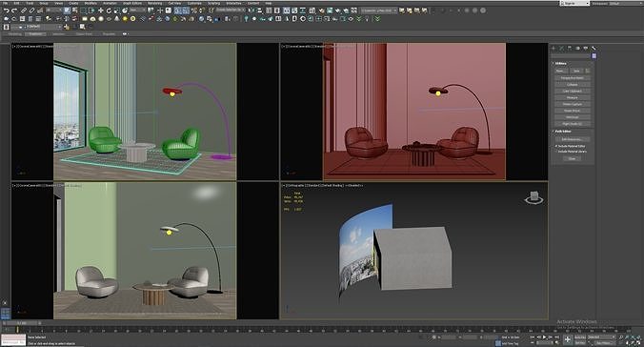Viewport: 644px width, 347px height.
Task: Open the Graph Editors menu
Action: click(x=132, y=3)
